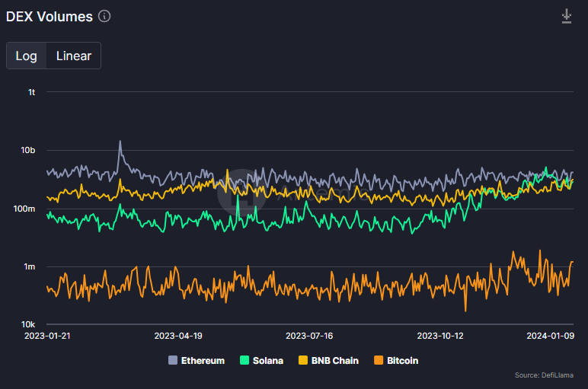This screenshot has height=389, width=588.
Task: Click the 1m y-axis label
Action: 29,267
